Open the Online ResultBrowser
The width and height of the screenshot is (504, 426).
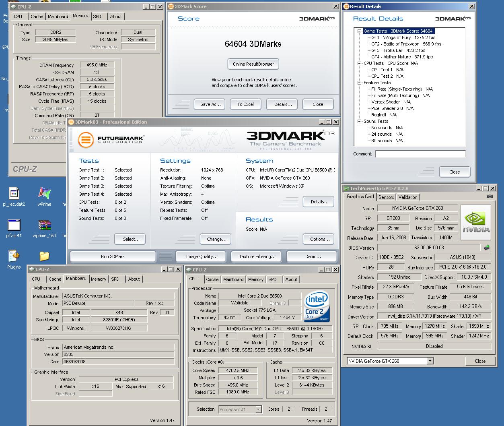[x=253, y=64]
